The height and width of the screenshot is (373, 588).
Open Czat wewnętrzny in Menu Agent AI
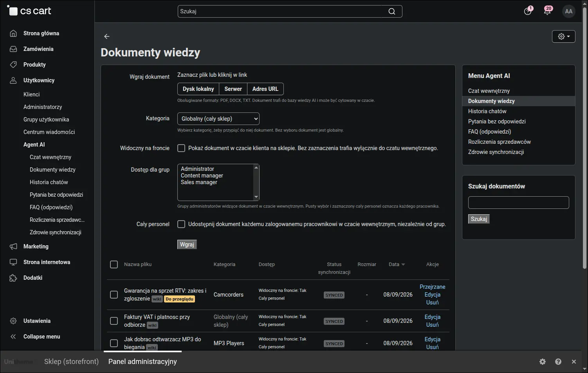[489, 91]
